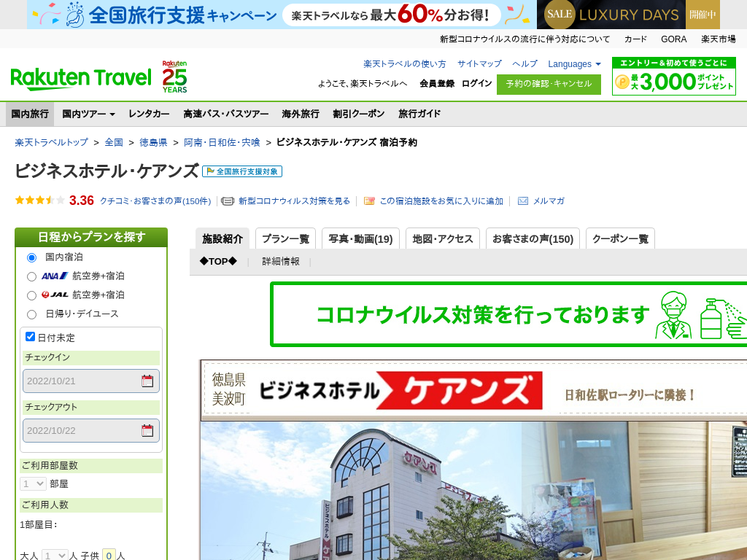Open the お客さまの声(150) tab
The width and height of the screenshot is (747, 560).
[533, 238]
